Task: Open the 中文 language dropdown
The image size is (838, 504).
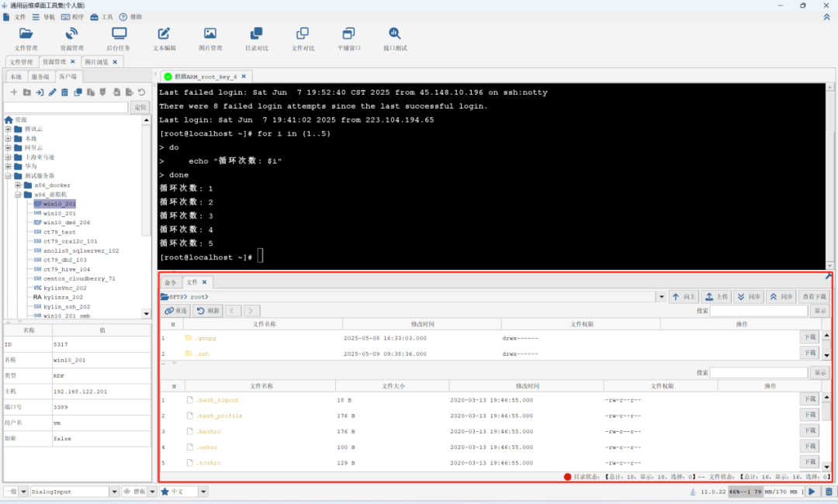Action: click(203, 492)
